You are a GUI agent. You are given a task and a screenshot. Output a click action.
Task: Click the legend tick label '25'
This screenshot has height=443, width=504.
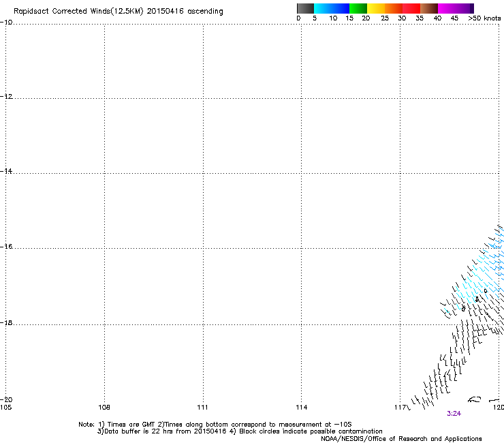coord(385,18)
